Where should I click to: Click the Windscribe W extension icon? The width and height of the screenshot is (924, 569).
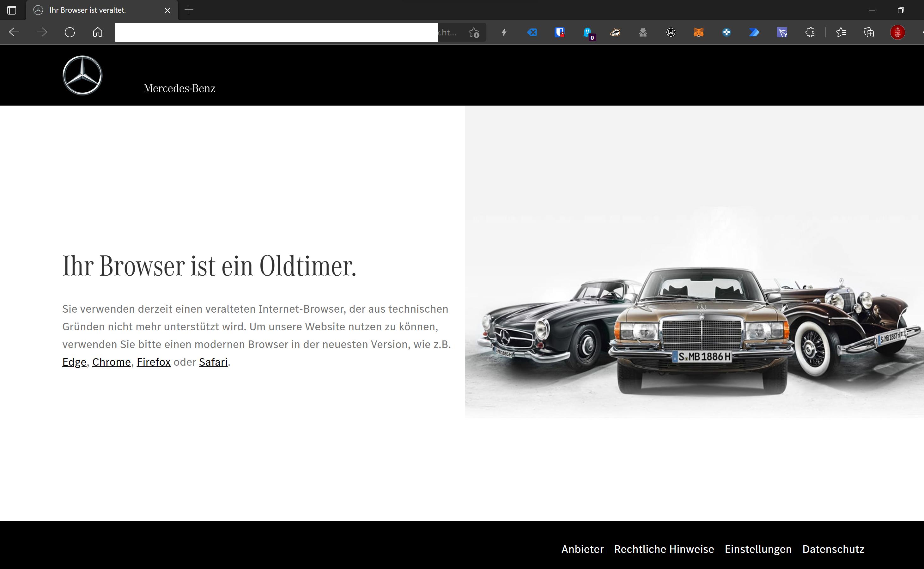click(671, 32)
